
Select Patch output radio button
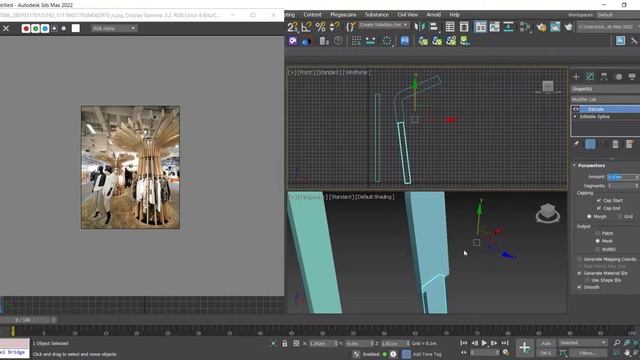coord(598,233)
